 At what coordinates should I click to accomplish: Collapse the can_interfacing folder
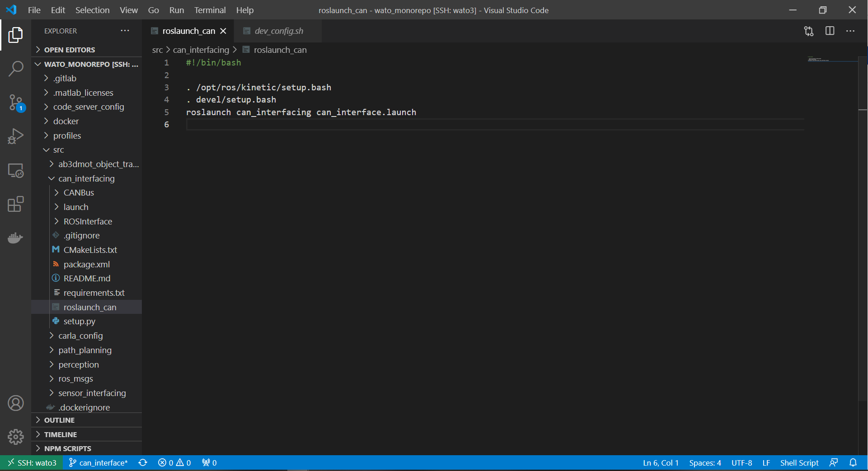[x=86, y=178]
